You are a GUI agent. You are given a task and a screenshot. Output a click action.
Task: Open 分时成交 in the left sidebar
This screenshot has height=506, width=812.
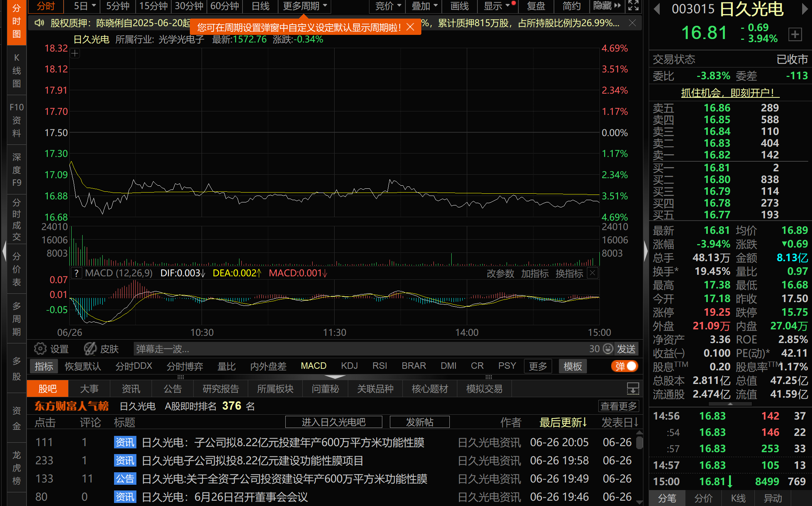pos(17,219)
